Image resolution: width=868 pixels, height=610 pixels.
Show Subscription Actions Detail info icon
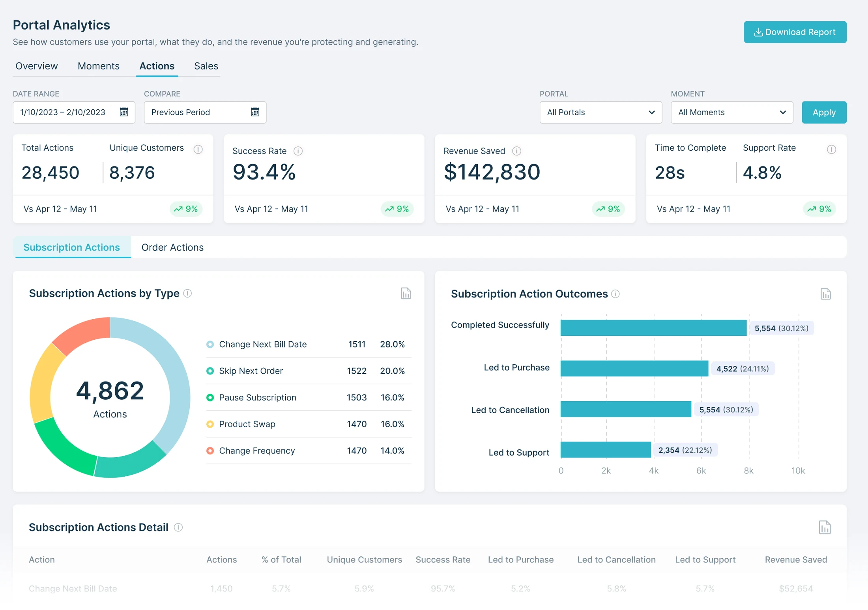click(178, 527)
